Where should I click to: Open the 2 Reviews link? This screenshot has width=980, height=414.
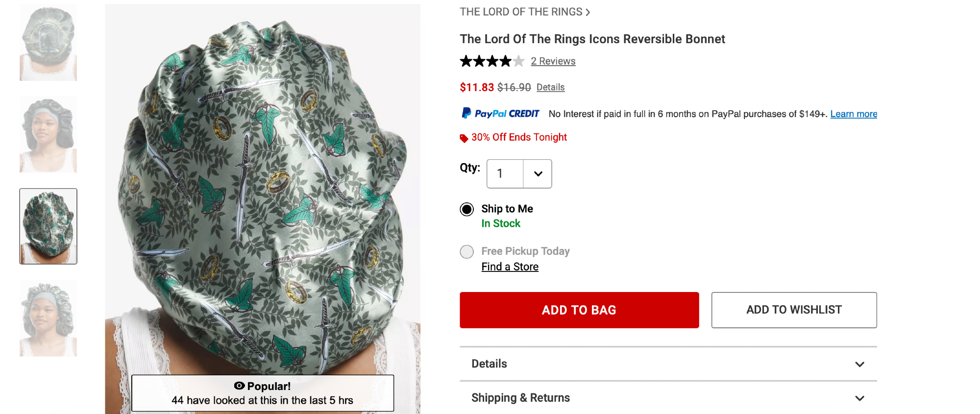tap(553, 61)
